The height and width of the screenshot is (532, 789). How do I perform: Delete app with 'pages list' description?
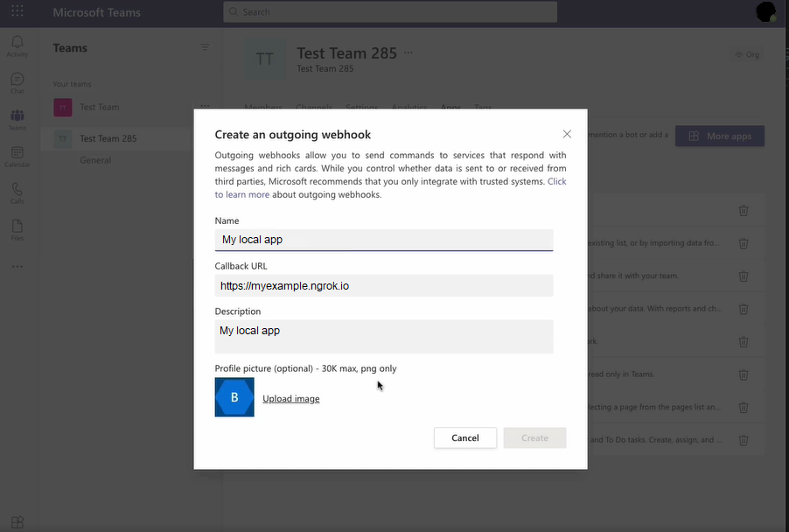(x=744, y=407)
